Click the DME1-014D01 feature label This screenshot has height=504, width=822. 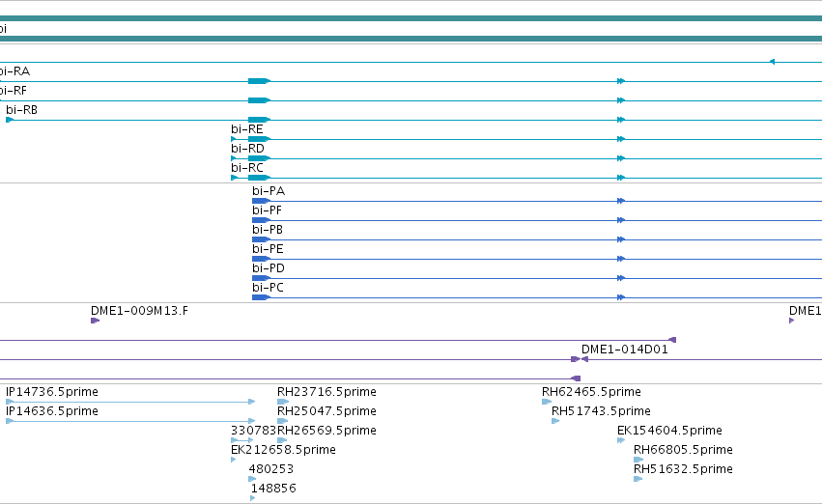tap(625, 350)
